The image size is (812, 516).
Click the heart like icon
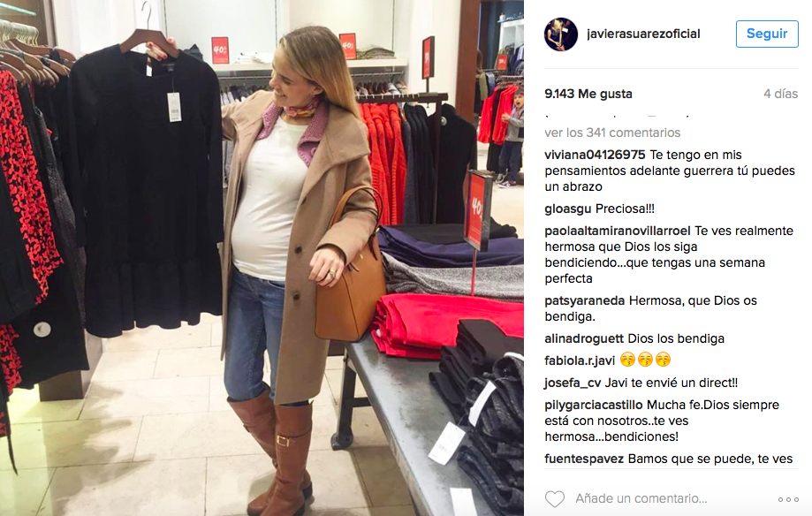click(x=555, y=499)
